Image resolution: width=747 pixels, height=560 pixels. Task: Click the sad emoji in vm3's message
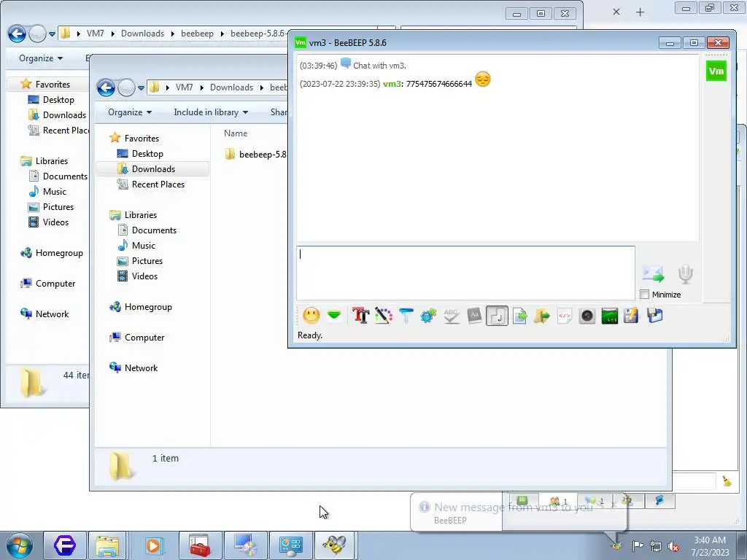point(483,79)
